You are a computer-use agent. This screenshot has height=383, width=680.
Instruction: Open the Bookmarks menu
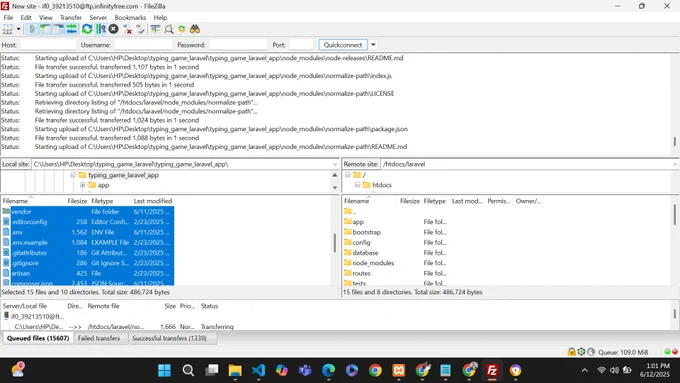pos(130,17)
